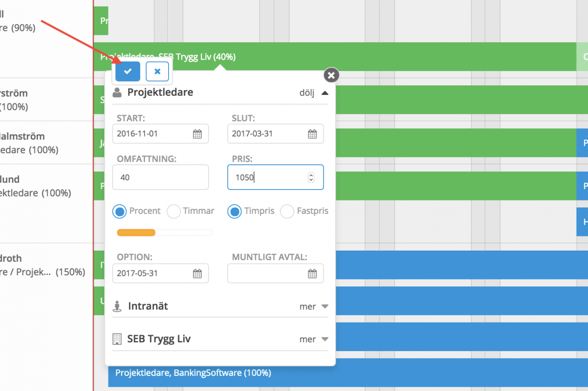
Task: Cancel edits with the blue X button
Action: pyautogui.click(x=157, y=72)
